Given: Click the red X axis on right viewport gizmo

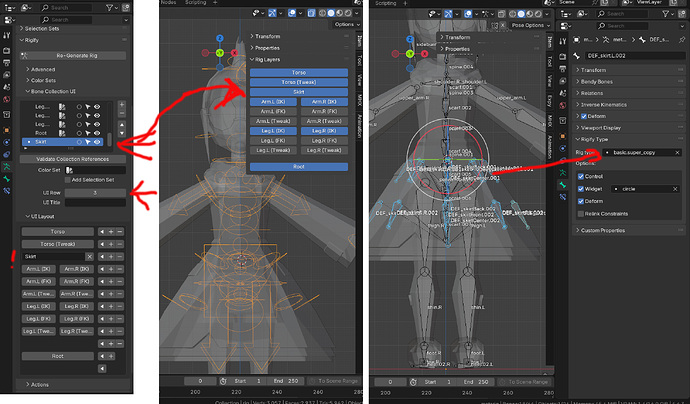Looking at the screenshot, I should tap(425, 54).
